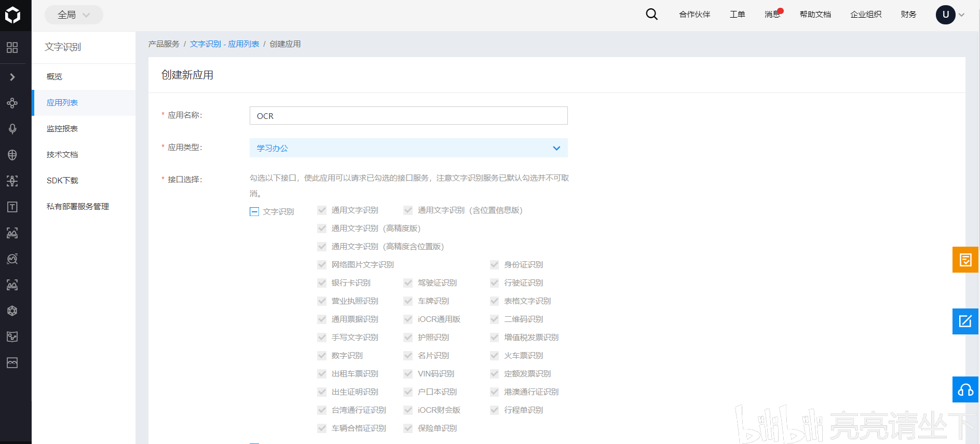Image resolution: width=980 pixels, height=444 pixels.
Task: Open the orange feedback form icon
Action: [965, 260]
